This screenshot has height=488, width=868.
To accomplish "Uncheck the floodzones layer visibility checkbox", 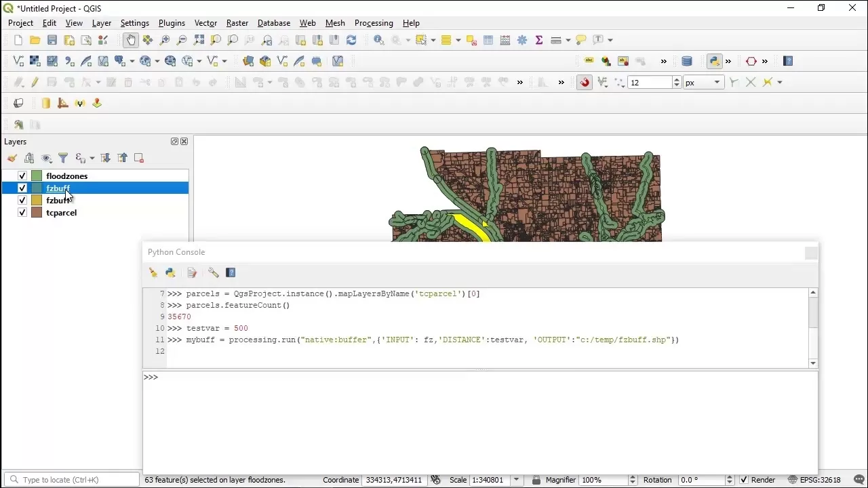I will pos(22,176).
